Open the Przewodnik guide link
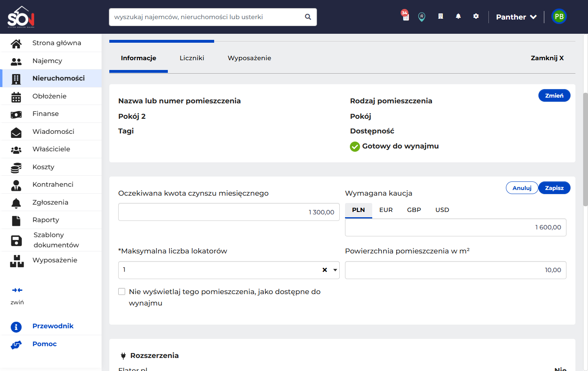Image resolution: width=588 pixels, height=371 pixels. tap(53, 326)
